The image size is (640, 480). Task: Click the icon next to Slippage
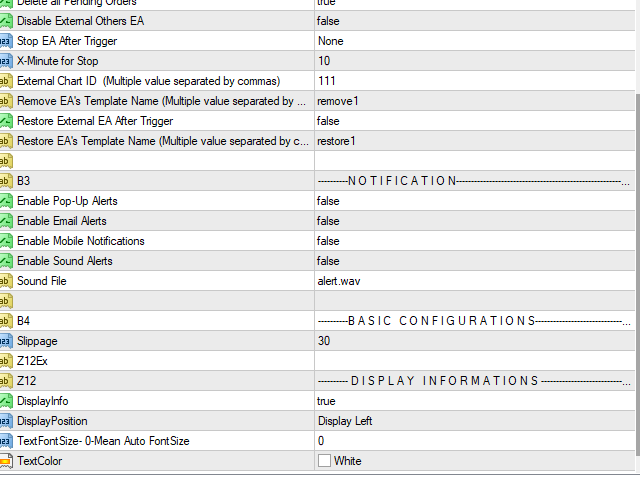pos(5,341)
